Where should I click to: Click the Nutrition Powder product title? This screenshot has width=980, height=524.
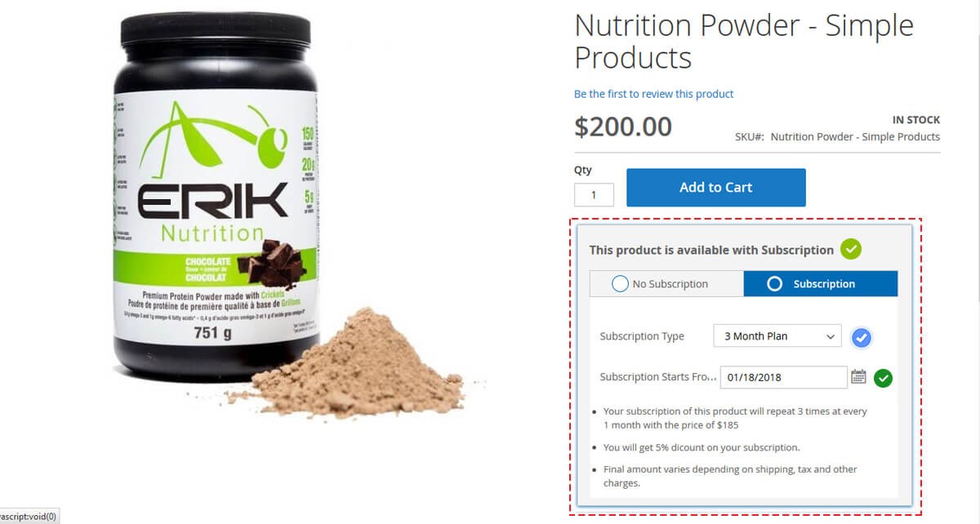(x=743, y=42)
